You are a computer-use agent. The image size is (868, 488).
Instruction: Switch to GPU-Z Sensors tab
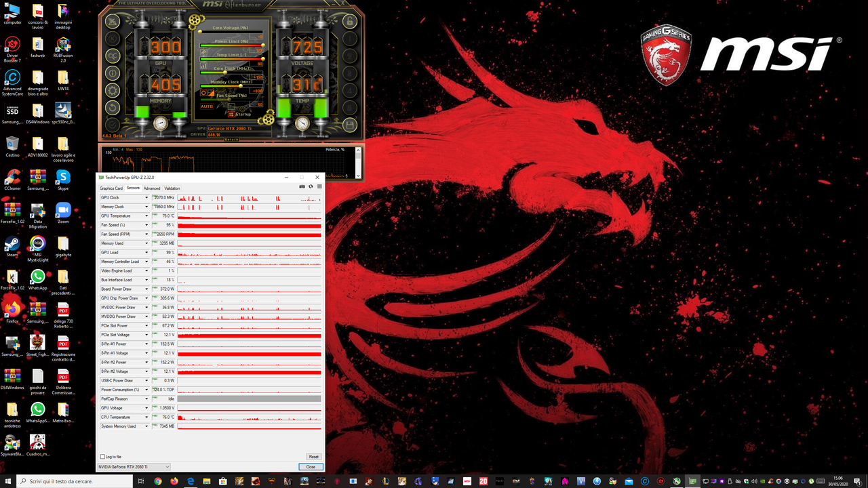pos(133,188)
